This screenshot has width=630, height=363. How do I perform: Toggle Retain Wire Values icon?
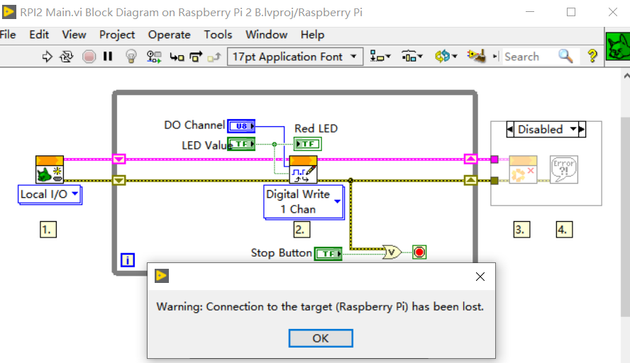(154, 57)
